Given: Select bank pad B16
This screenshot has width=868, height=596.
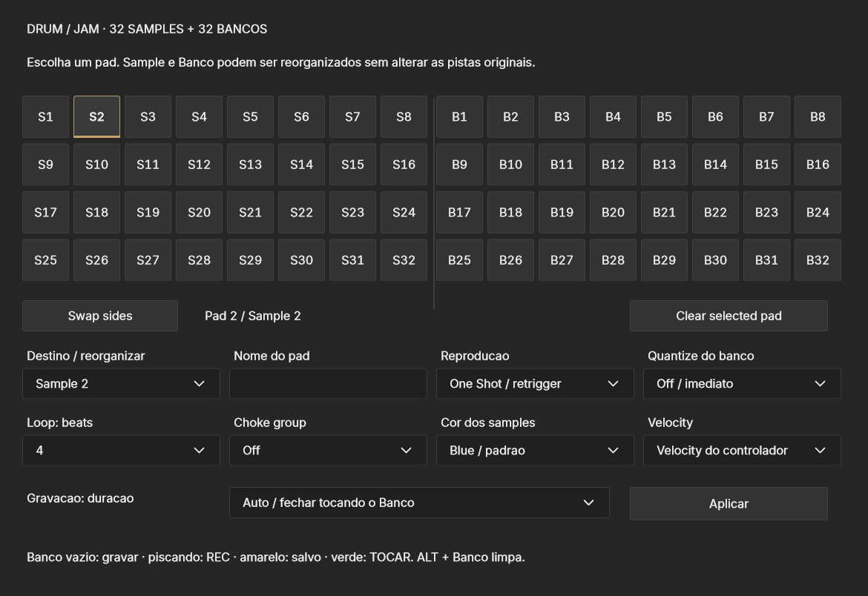Looking at the screenshot, I should tap(818, 165).
